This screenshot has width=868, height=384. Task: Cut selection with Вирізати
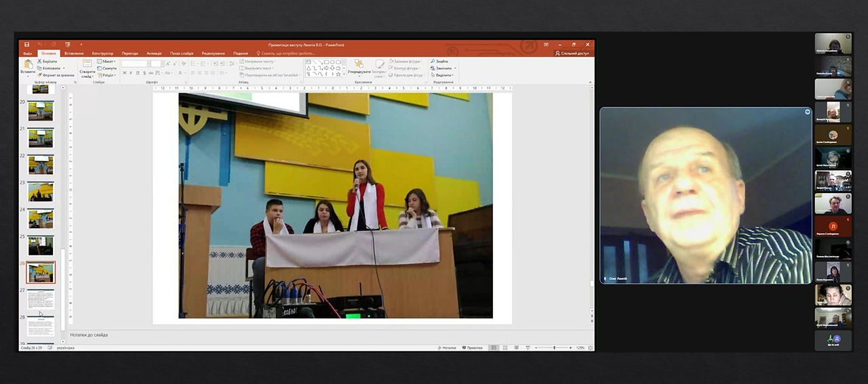click(47, 62)
